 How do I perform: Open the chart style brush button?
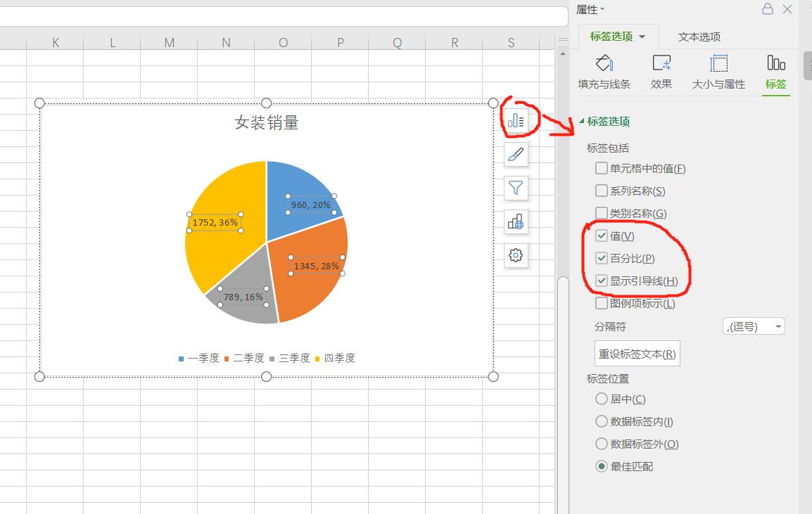[516, 155]
